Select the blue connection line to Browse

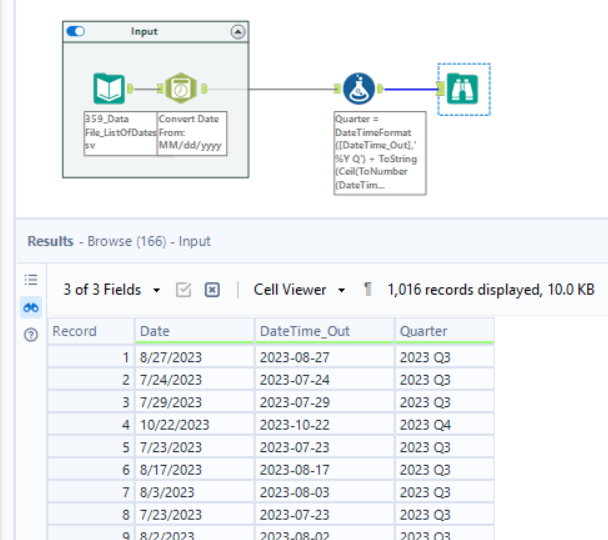point(410,89)
